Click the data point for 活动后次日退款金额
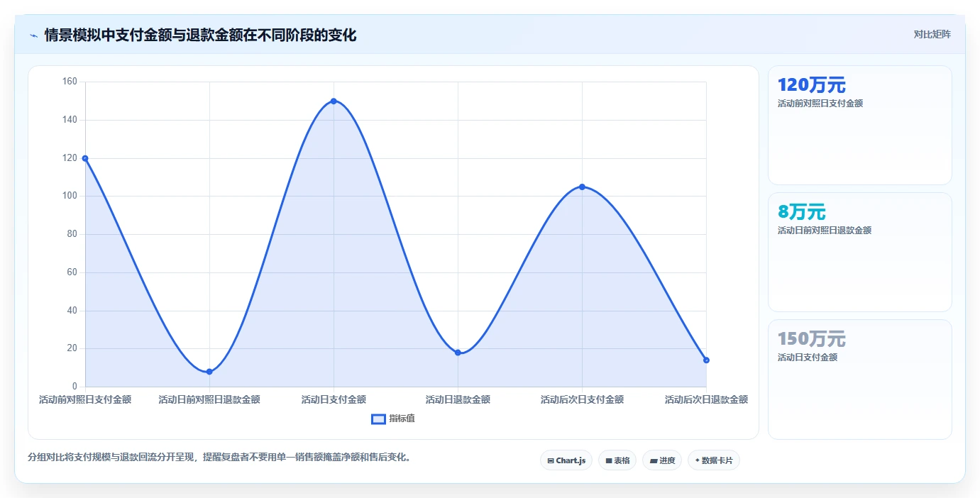 pos(706,360)
